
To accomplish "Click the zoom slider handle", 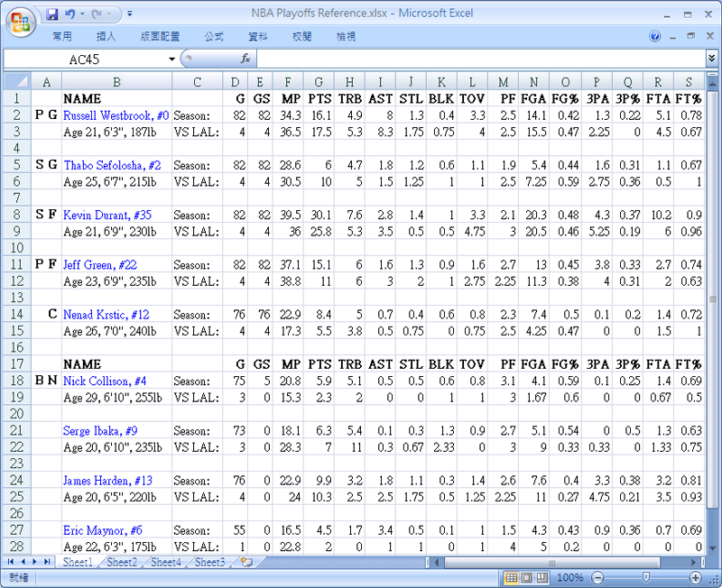I will click(x=646, y=577).
